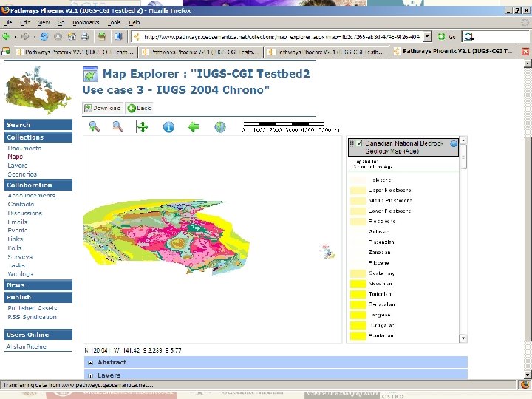Open the Bookmarks menu
This screenshot has height=399, width=532.
pos(86,23)
